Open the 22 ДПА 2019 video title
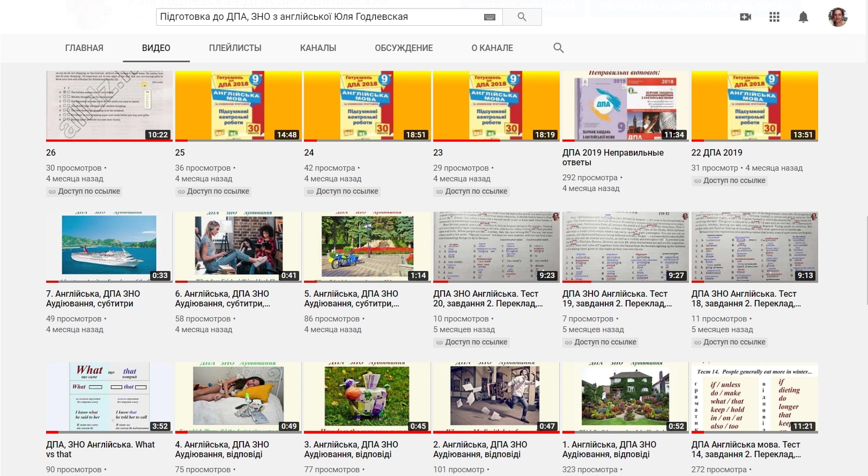This screenshot has height=476, width=868. tap(717, 152)
